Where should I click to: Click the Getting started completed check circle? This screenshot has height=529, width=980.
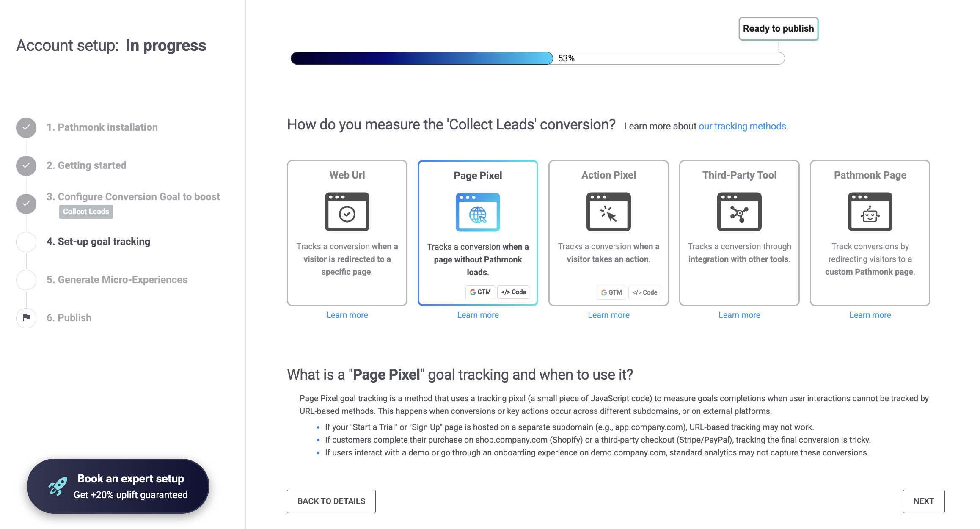[x=26, y=165]
